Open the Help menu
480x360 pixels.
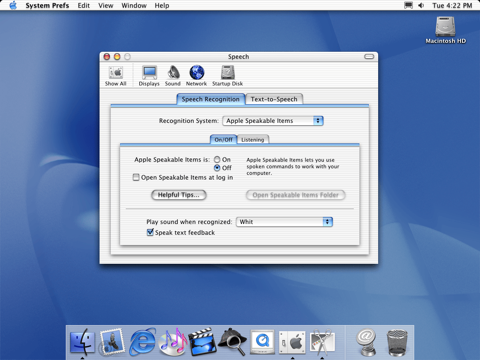coord(162,5)
